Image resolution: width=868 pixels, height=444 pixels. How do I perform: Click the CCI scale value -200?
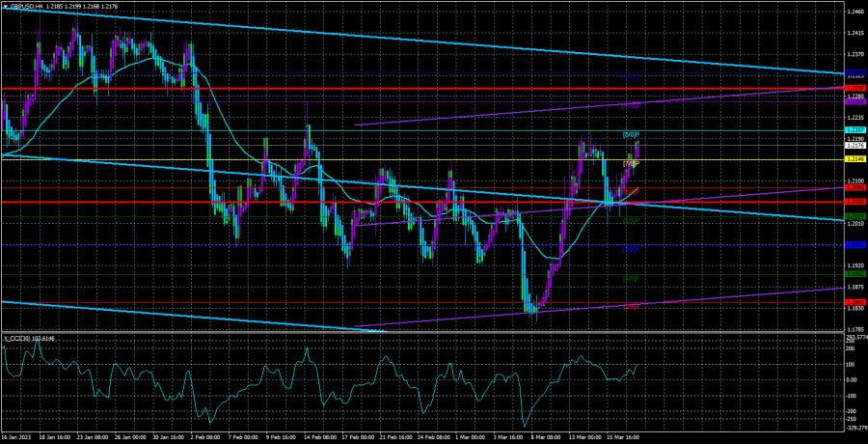point(853,411)
